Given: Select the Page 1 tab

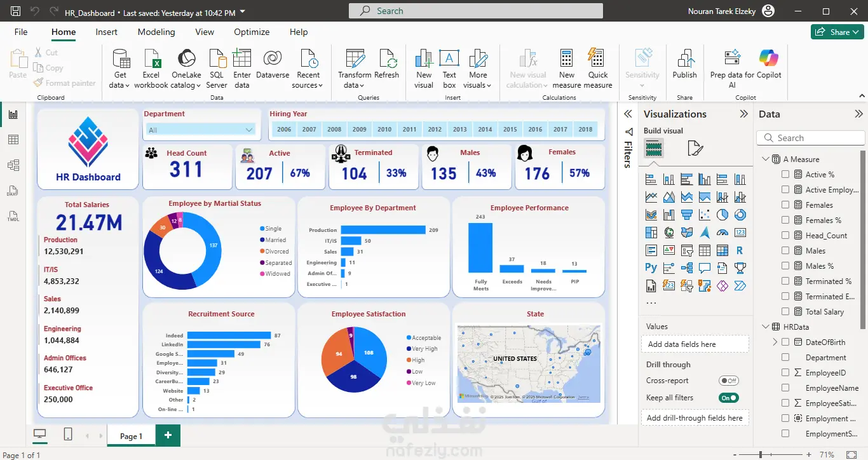Looking at the screenshot, I should point(132,436).
